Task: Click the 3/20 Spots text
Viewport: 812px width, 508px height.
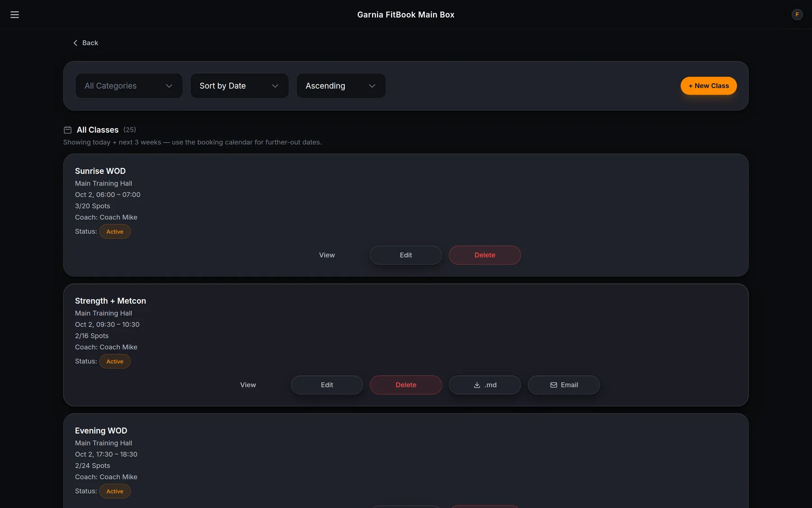Action: click(92, 206)
